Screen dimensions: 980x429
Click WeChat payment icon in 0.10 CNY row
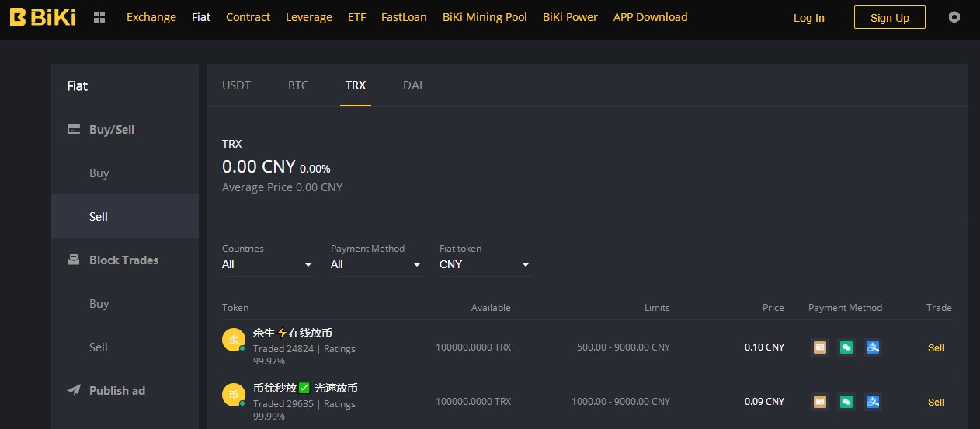(x=846, y=347)
